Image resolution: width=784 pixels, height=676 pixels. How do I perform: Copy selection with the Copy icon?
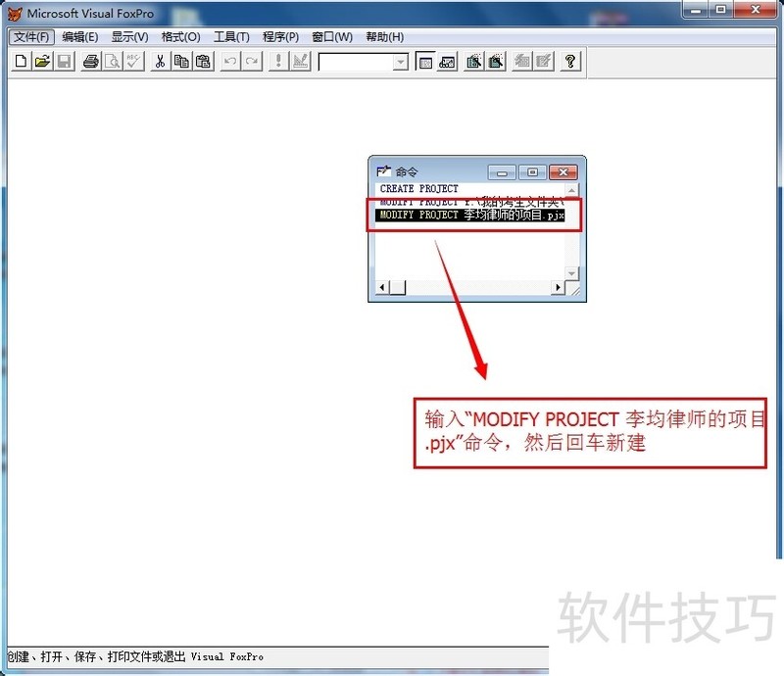pos(181,62)
